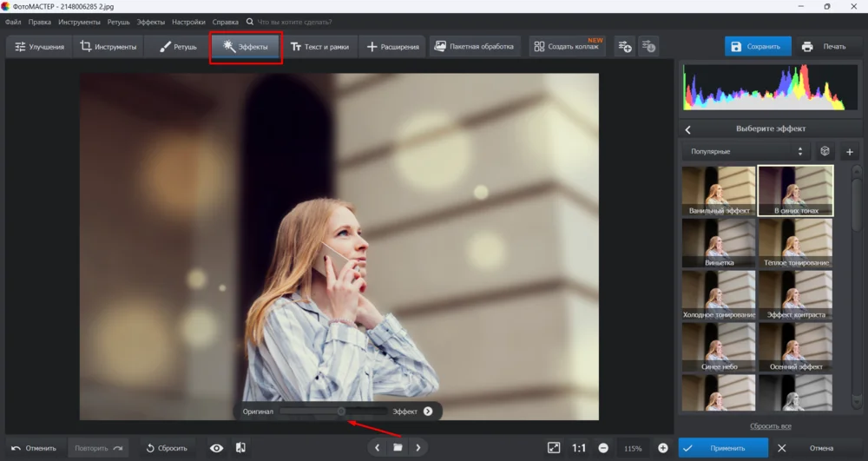Go to the next photo arrow

[418, 448]
